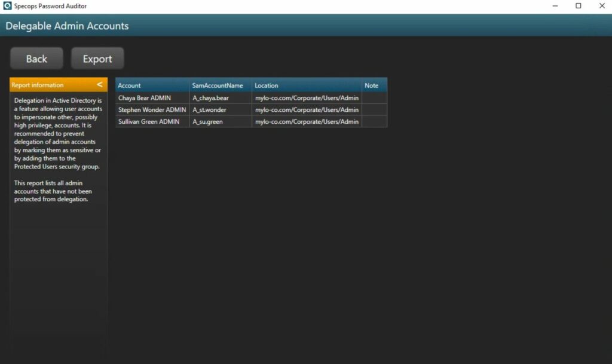Click the Back button
This screenshot has height=364, width=612.
(36, 59)
